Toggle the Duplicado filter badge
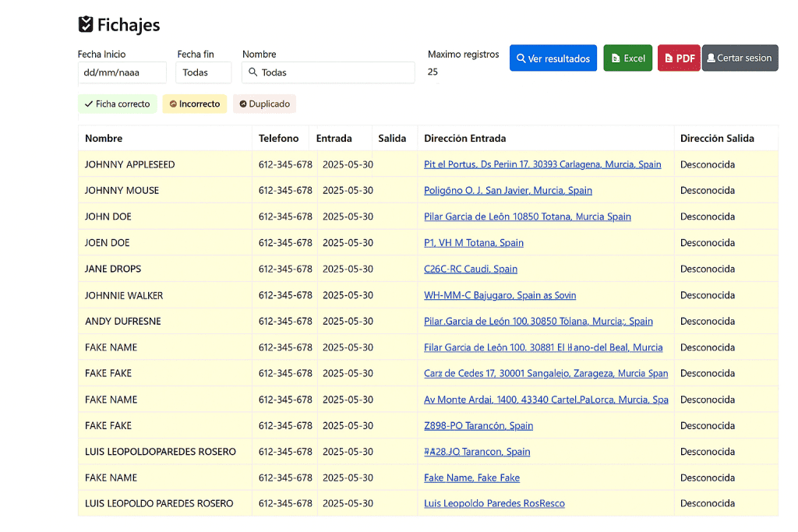Screen dimensions: 798x532 coord(264,104)
